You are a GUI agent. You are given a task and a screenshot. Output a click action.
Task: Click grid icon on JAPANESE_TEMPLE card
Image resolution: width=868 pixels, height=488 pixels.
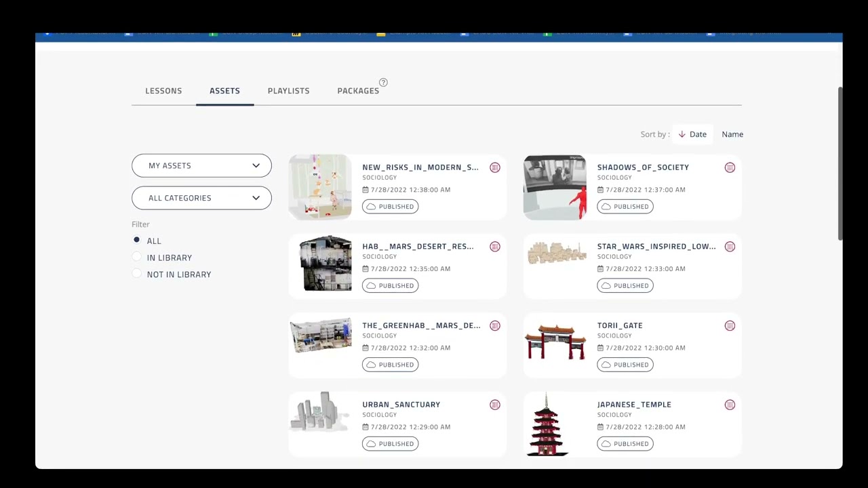pyautogui.click(x=730, y=405)
